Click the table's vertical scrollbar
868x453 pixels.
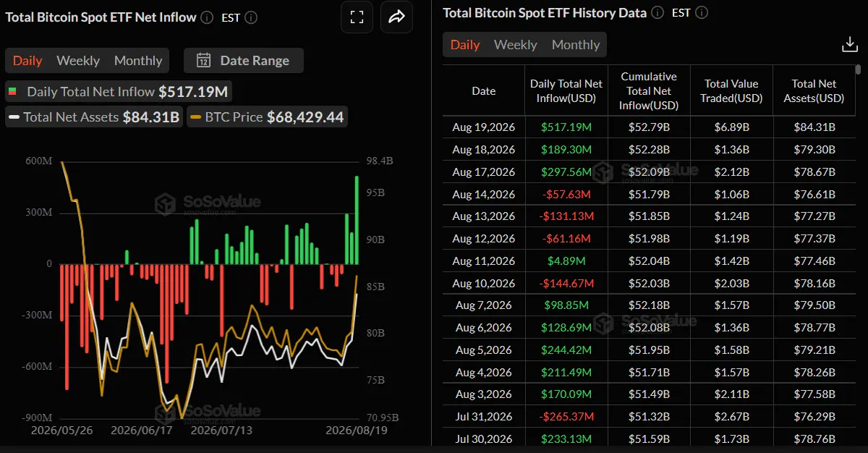[859, 69]
